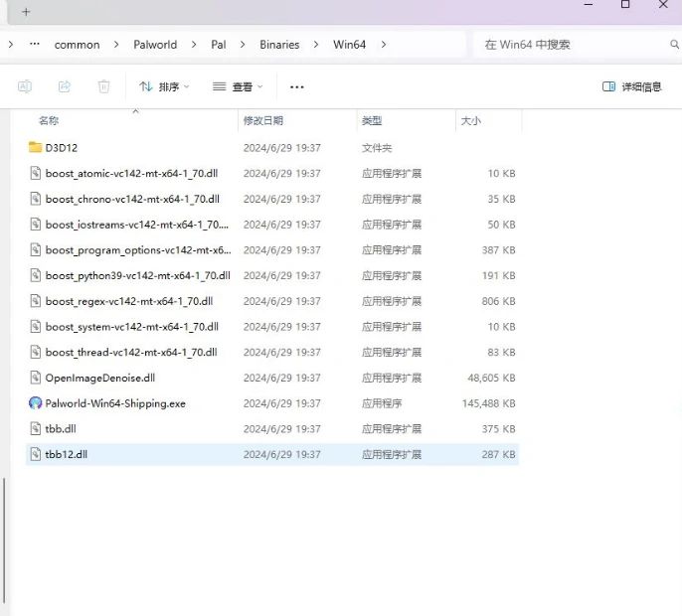Expand the breadcrumb ellipsis for hidden path folders
Screen dimensions: 682x616
point(35,45)
